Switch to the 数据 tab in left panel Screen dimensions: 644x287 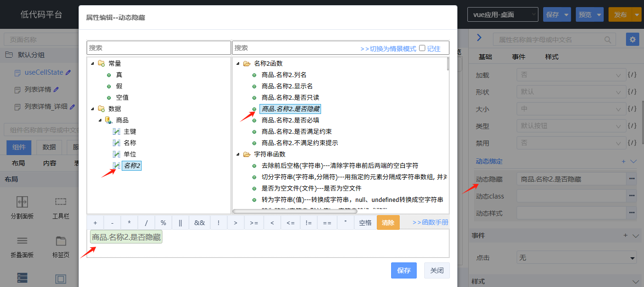click(49, 148)
